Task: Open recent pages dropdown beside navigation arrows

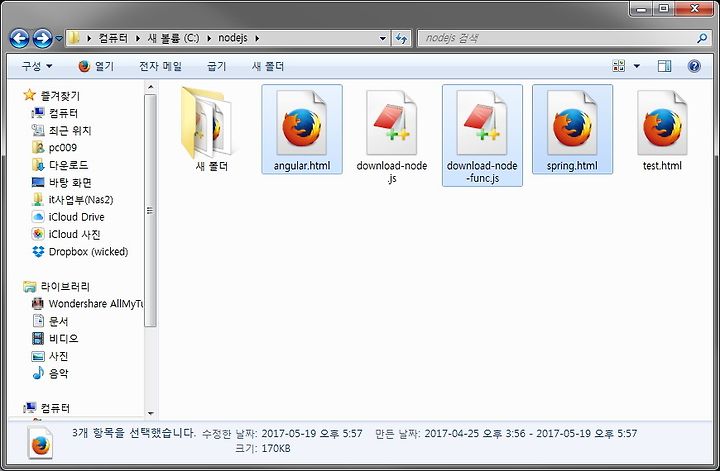Action: coord(59,39)
